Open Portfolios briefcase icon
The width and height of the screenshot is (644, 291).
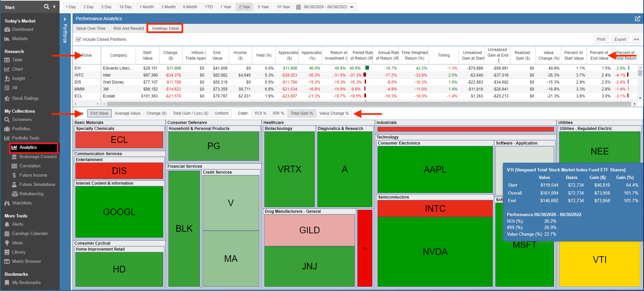7,129
